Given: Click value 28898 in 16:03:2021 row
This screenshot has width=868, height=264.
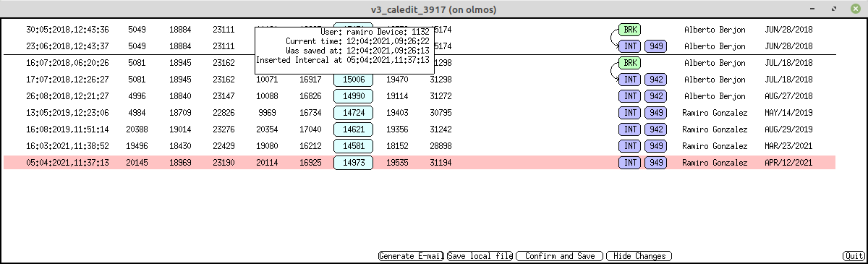Looking at the screenshot, I should point(441,146).
